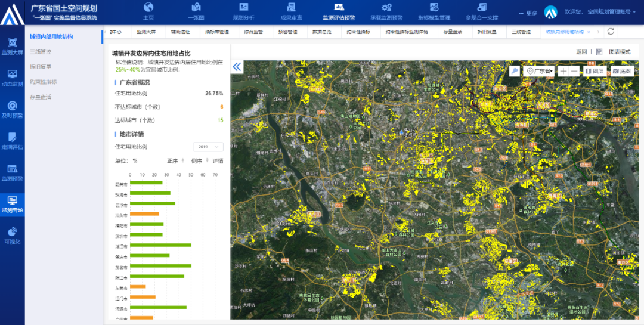Switch to the 数据总览 tab
Image resolution: width=644 pixels, height=325 pixels.
[321, 32]
